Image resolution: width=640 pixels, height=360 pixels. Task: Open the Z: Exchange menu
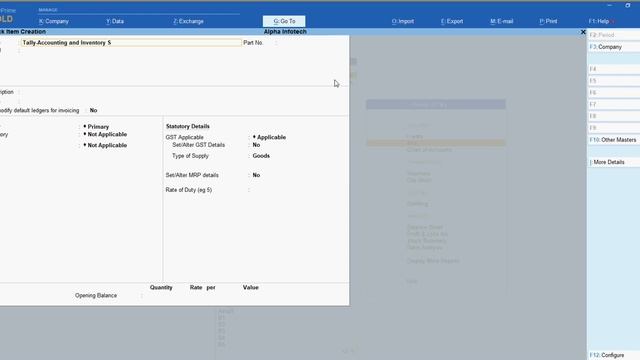[x=188, y=21]
